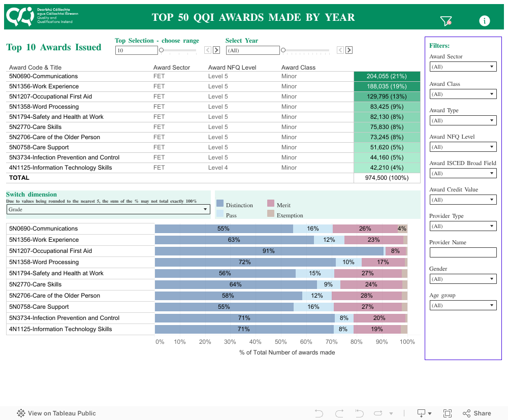Expand the Award NFQ Level dropdown

(x=463, y=147)
